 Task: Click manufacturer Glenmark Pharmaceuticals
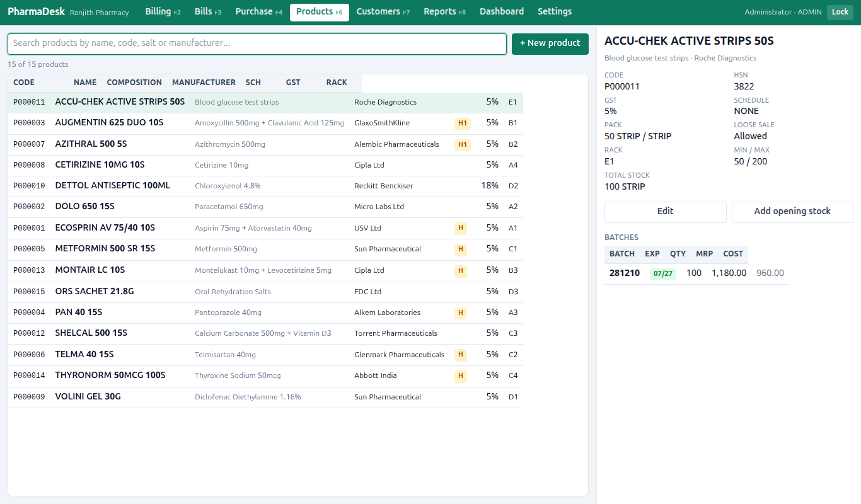pyautogui.click(x=399, y=355)
